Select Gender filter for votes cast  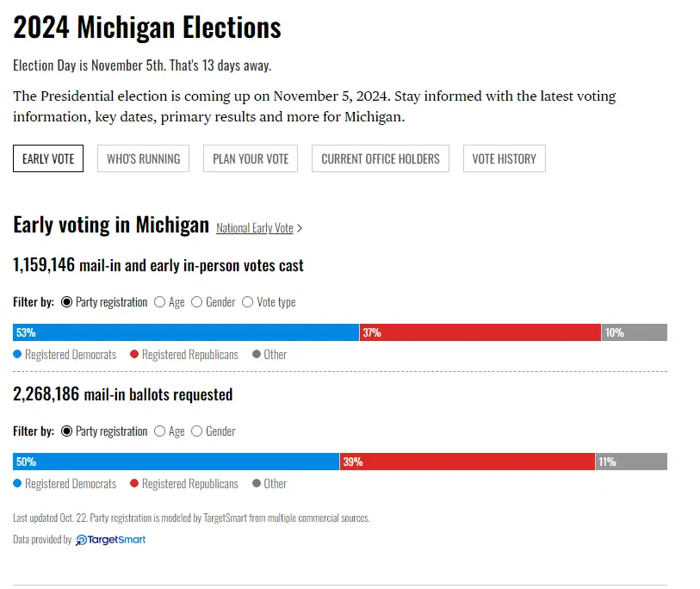click(x=197, y=302)
